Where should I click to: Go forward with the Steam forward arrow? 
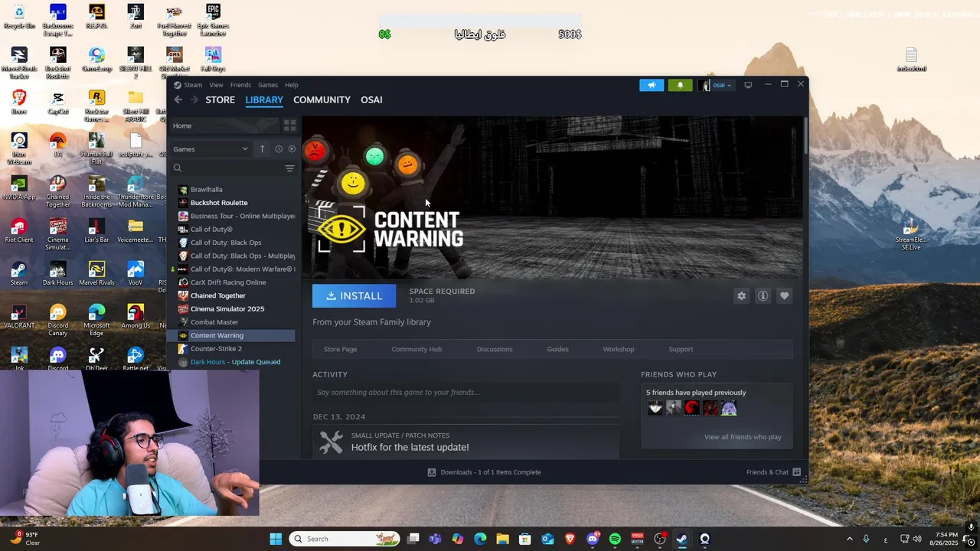194,99
